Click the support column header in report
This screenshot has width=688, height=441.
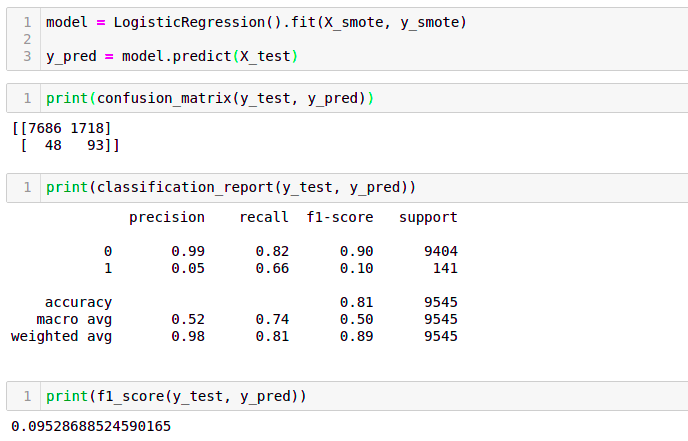(428, 217)
